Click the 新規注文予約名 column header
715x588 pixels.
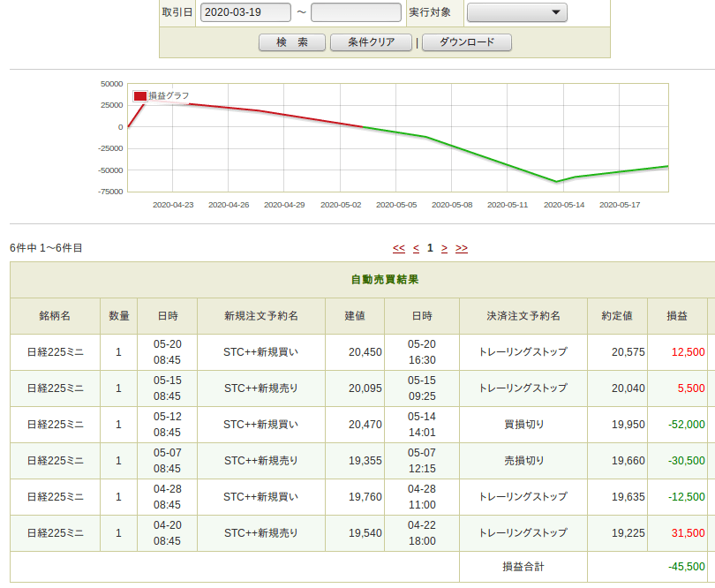click(x=260, y=316)
